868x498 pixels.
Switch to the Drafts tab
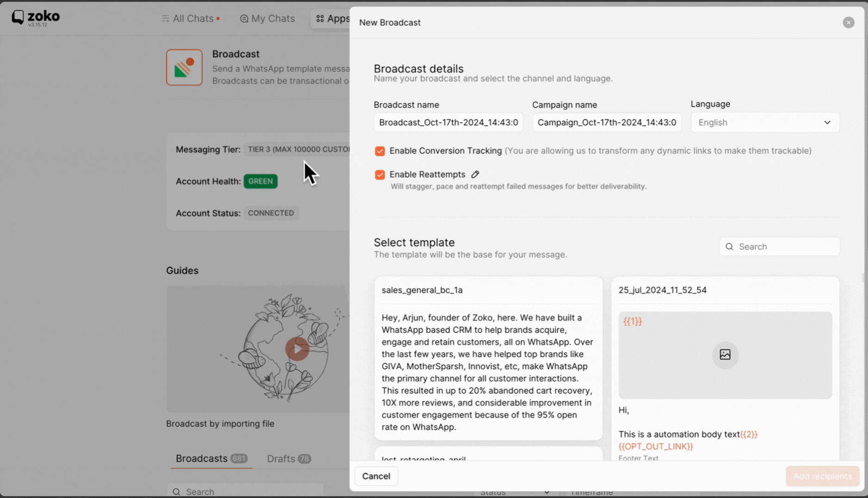288,458
